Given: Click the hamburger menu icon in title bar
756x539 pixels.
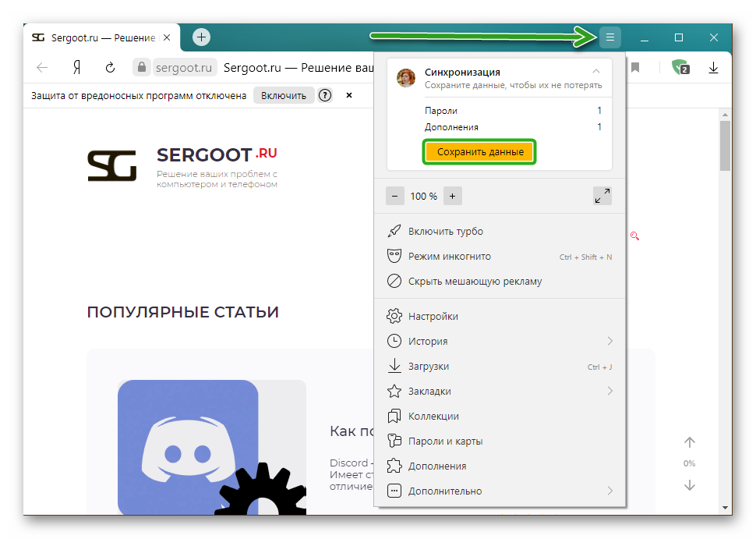Looking at the screenshot, I should click(610, 37).
